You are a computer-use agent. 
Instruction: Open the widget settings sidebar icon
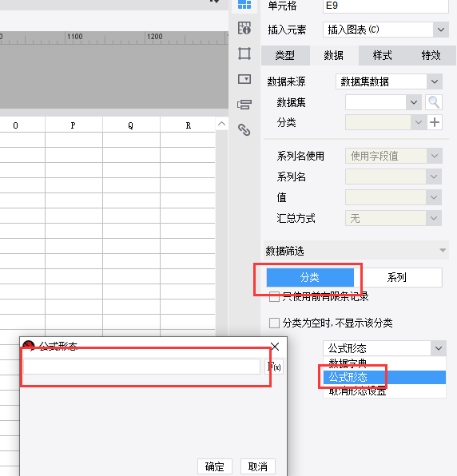tap(244, 79)
